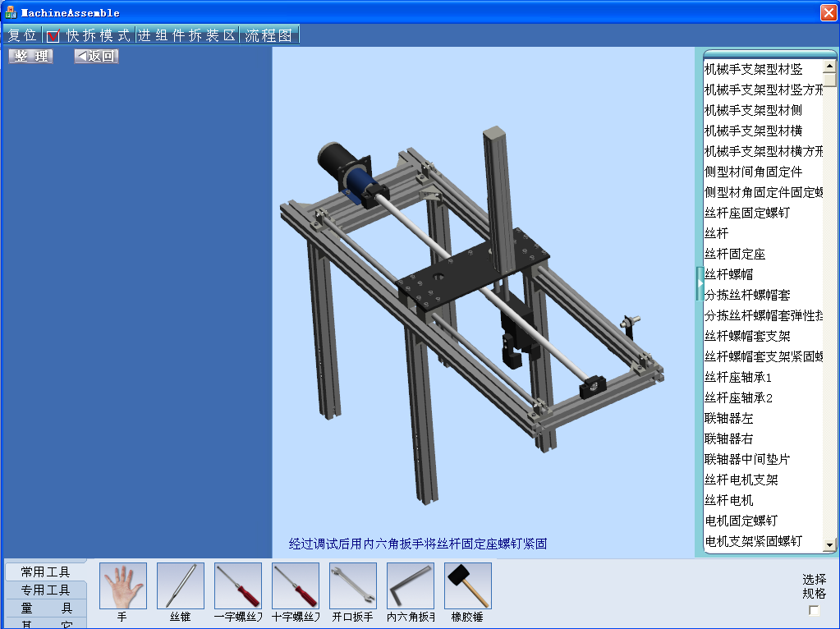Click the reset (复位) menu item
This screenshot has height=629, width=840.
(22, 35)
